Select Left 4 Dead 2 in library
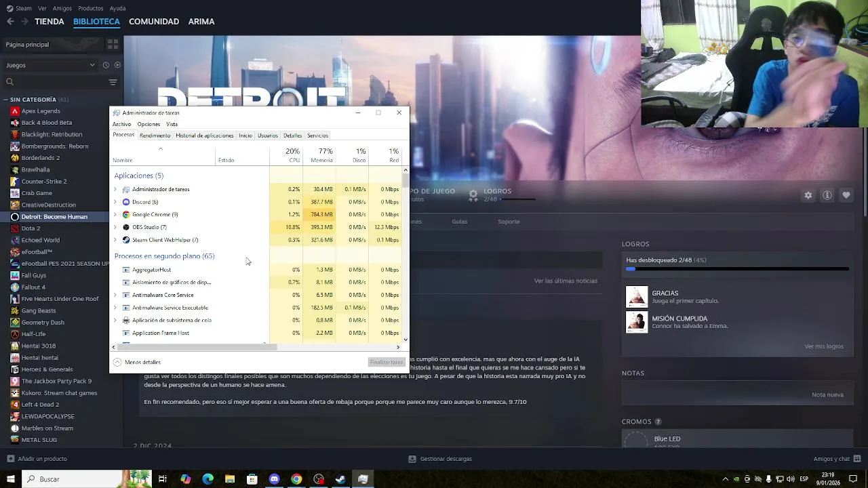The width and height of the screenshot is (868, 488). (x=40, y=405)
